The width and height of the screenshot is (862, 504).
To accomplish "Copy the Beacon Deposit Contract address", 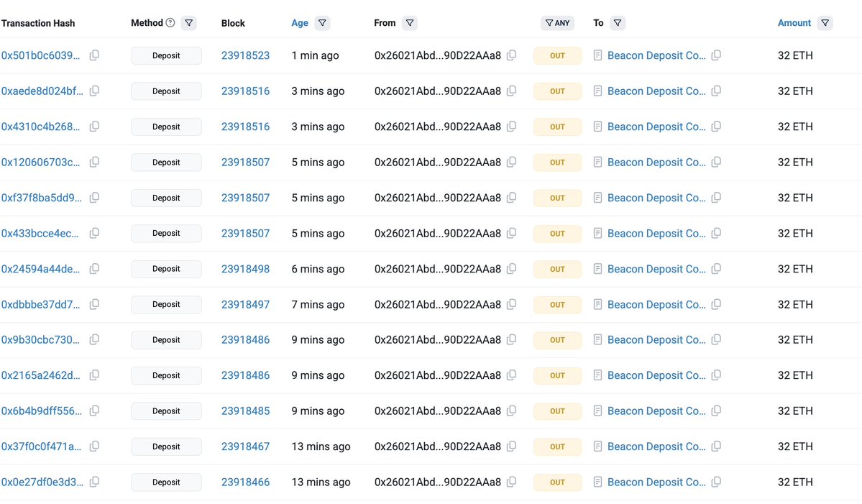I will pyautogui.click(x=716, y=55).
